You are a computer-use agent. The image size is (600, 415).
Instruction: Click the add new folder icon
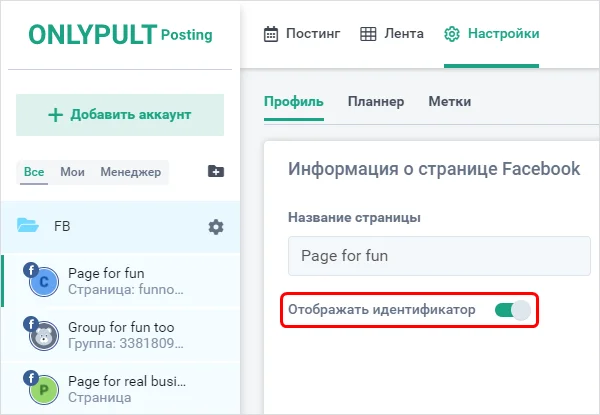216,172
